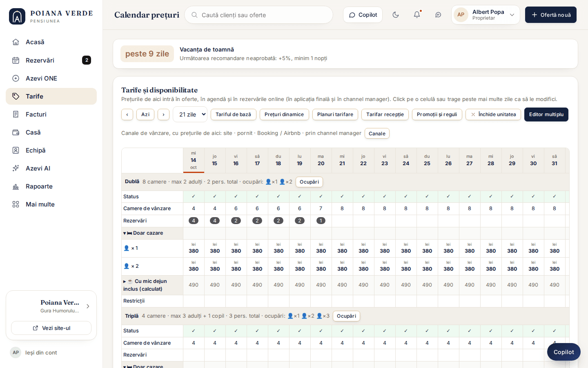Viewport: 588px width, 368px height.
Task: Click the Facturi document icon
Action: [x=16, y=114]
